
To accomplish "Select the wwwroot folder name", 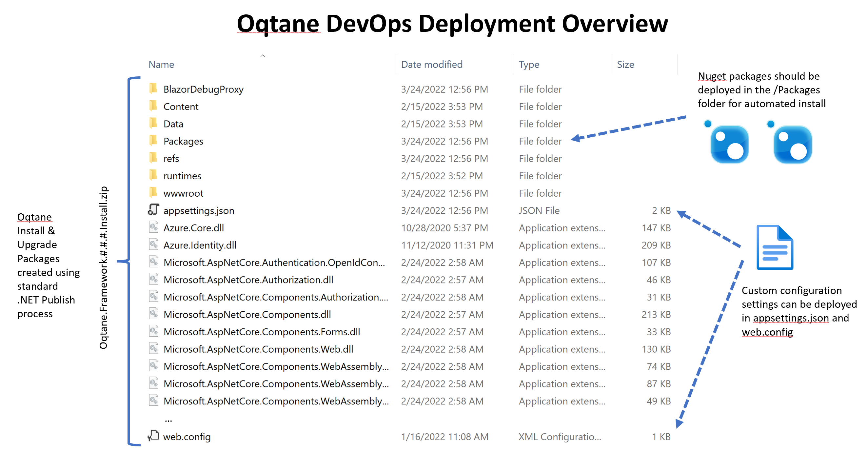I will 183,193.
